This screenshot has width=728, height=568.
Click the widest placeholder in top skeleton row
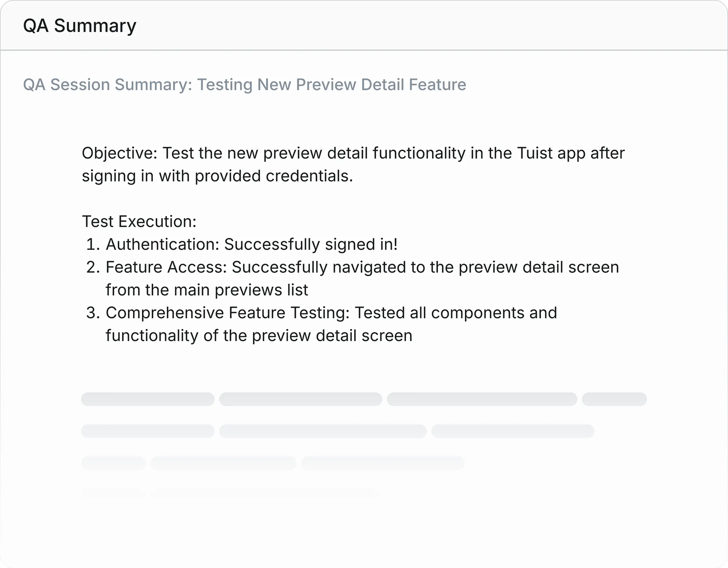click(482, 399)
